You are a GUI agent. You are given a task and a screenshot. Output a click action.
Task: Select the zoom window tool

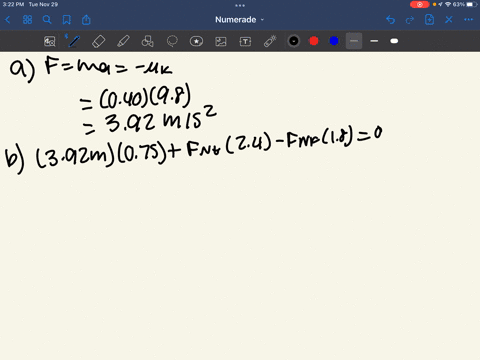[x=50, y=41]
